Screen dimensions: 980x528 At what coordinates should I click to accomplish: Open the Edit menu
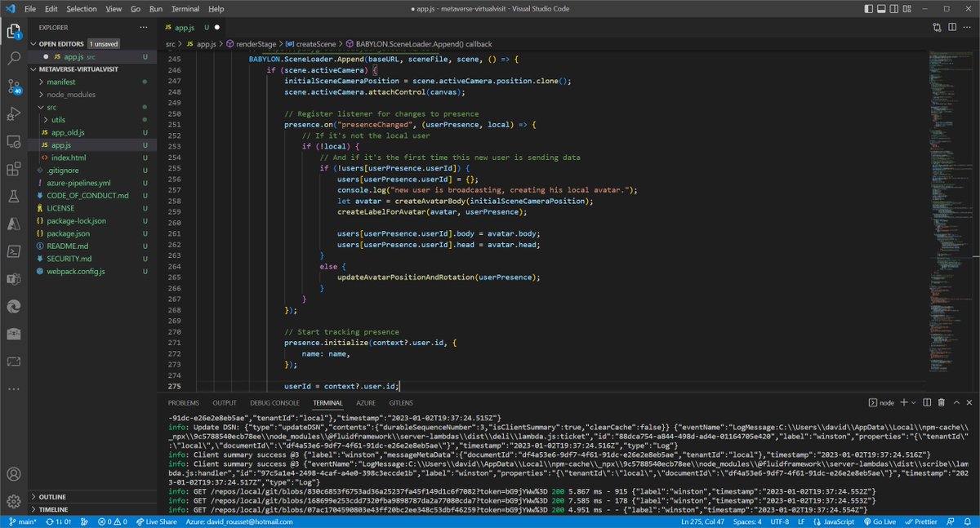pos(51,8)
